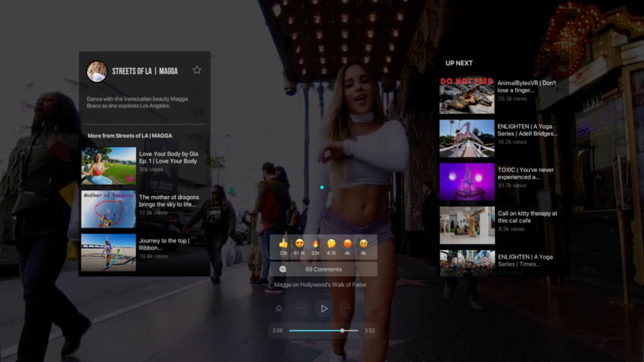Viewport: 644px width, 362px height.
Task: React with the angry face emoji
Action: click(347, 244)
